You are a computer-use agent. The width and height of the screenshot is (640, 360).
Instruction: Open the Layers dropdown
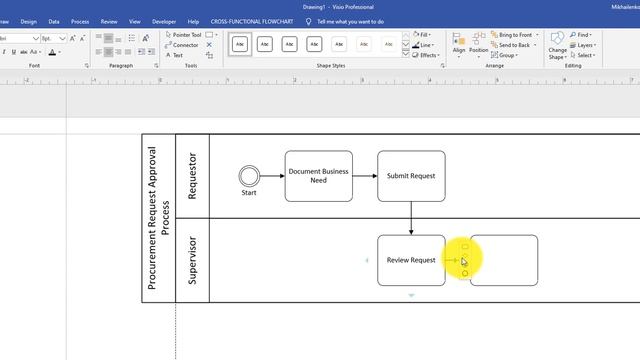click(583, 45)
